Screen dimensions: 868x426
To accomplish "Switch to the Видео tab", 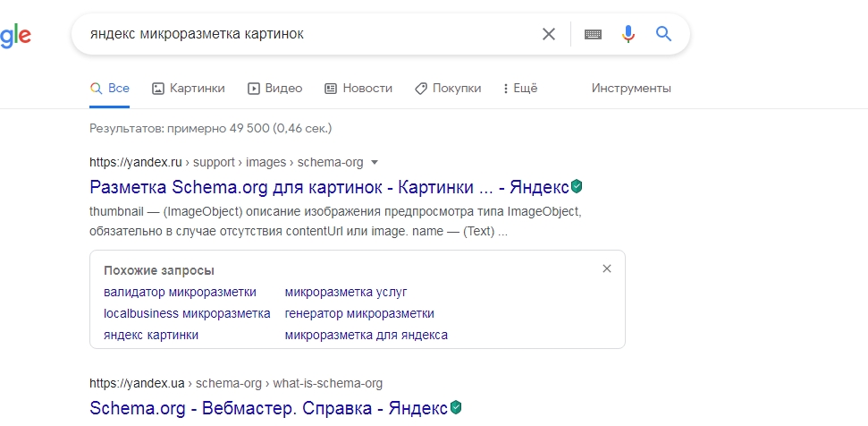I will click(x=274, y=88).
